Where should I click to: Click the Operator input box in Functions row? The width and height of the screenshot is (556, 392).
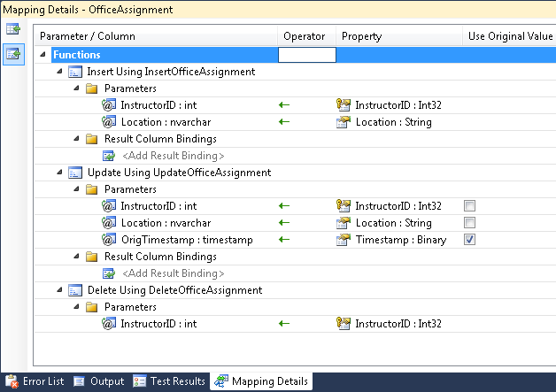[307, 55]
